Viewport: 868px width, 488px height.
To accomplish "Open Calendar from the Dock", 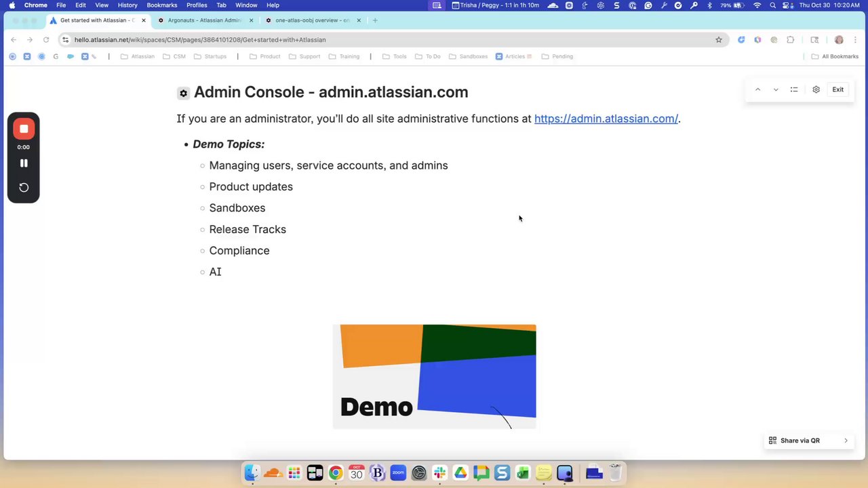I will pyautogui.click(x=356, y=472).
